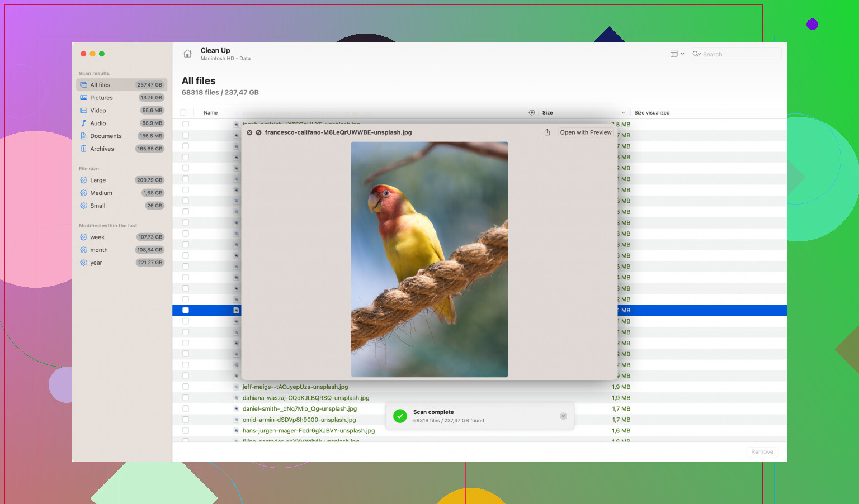Open the view mode dropdown in toolbar

coord(677,54)
